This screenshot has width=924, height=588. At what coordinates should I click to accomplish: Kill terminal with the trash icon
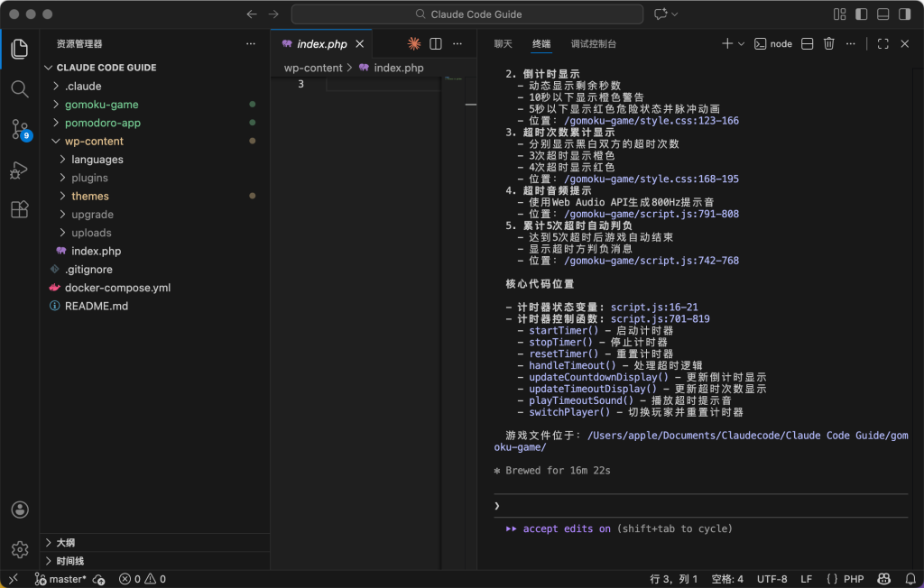[828, 43]
